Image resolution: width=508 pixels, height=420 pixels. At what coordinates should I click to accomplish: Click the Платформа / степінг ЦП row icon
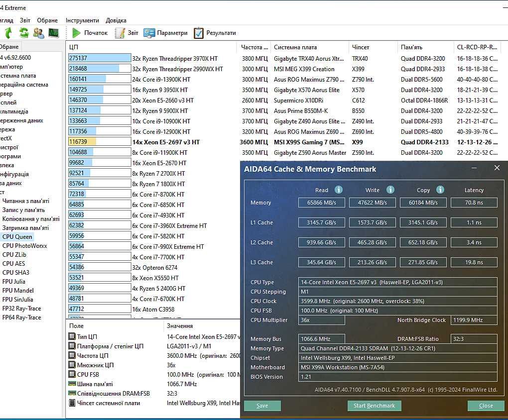tap(72, 346)
